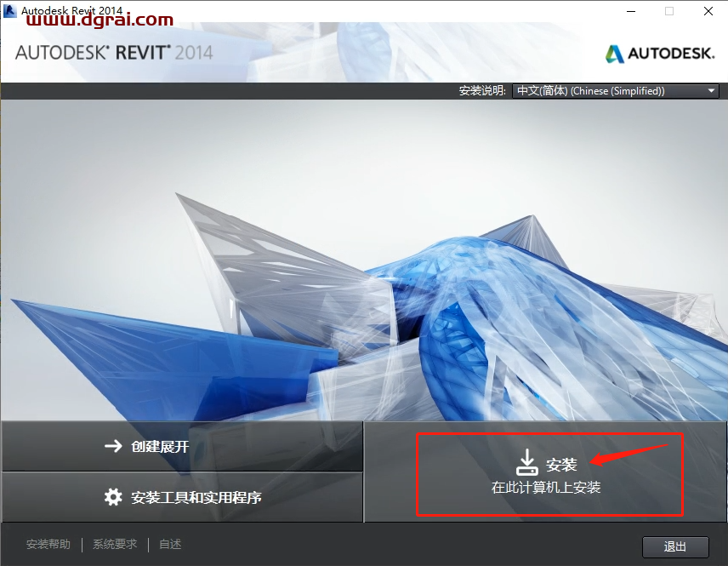
Task: Click the 在此计算机上安装 subtitle text
Action: [546, 487]
